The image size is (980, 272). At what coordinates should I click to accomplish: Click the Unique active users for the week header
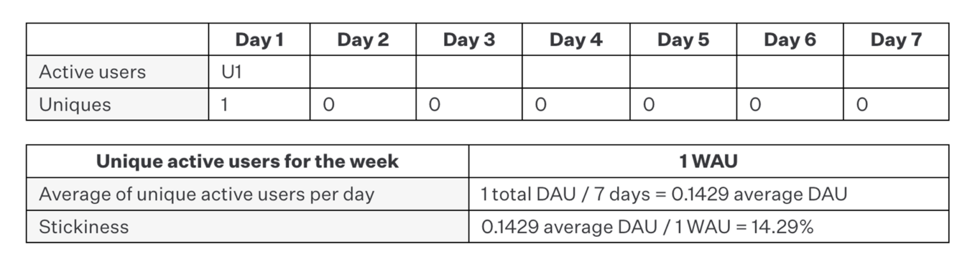pos(247,161)
